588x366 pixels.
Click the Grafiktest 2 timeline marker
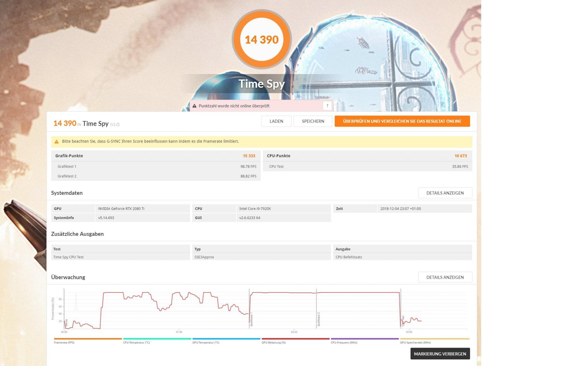(x=319, y=319)
